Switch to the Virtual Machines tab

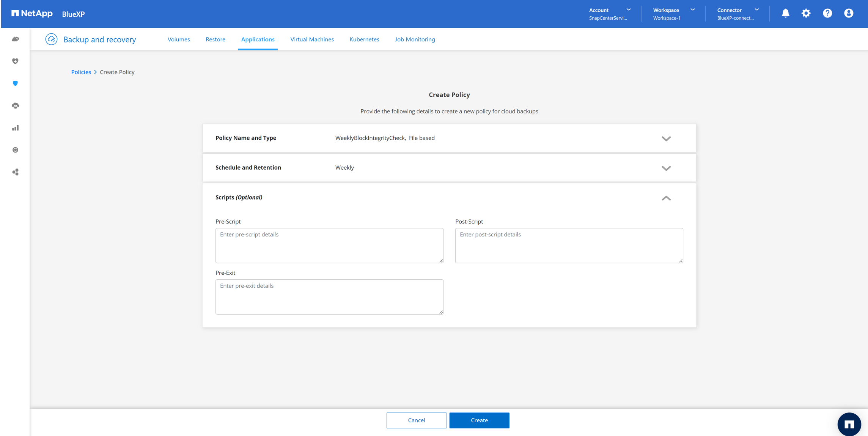pyautogui.click(x=312, y=39)
